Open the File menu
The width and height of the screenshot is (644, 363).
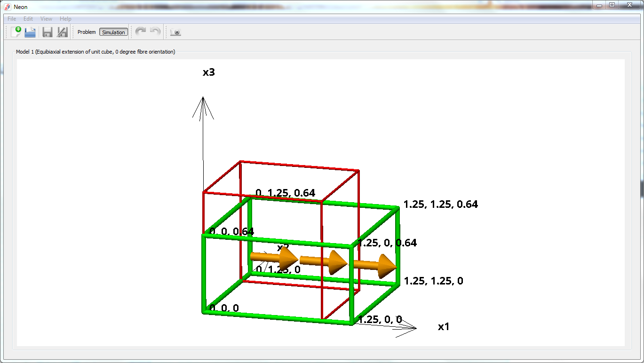click(12, 19)
